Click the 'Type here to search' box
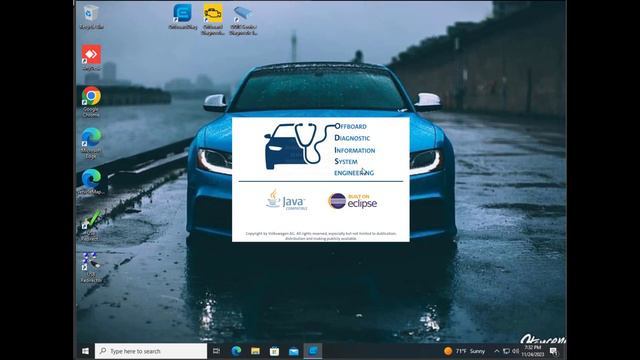The width and height of the screenshot is (640, 360). click(x=151, y=351)
